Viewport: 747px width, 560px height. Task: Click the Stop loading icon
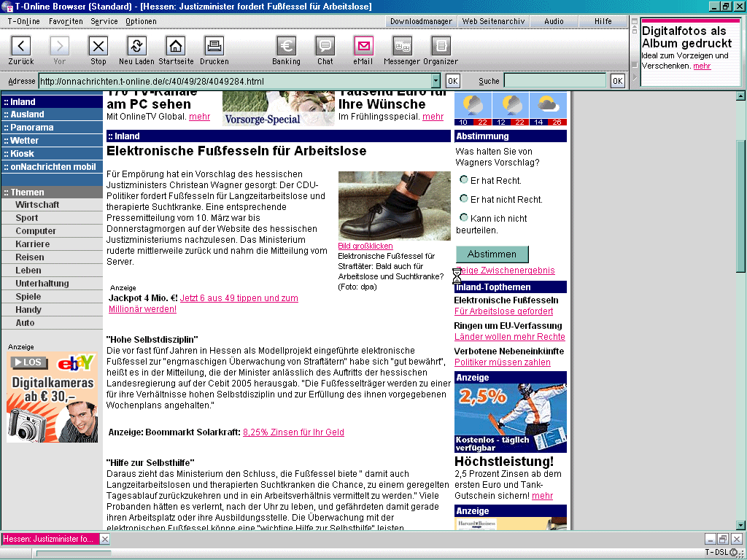click(98, 47)
